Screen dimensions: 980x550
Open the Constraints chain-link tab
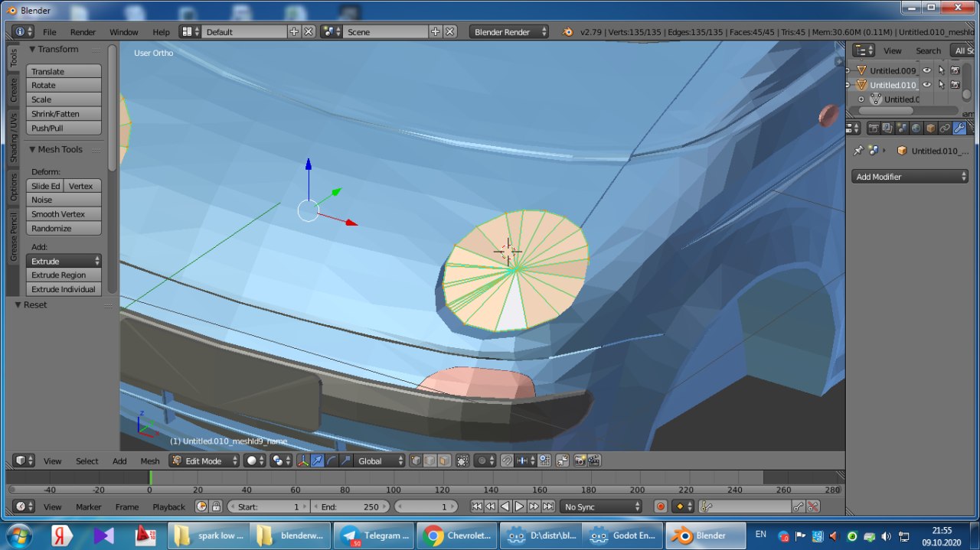945,128
